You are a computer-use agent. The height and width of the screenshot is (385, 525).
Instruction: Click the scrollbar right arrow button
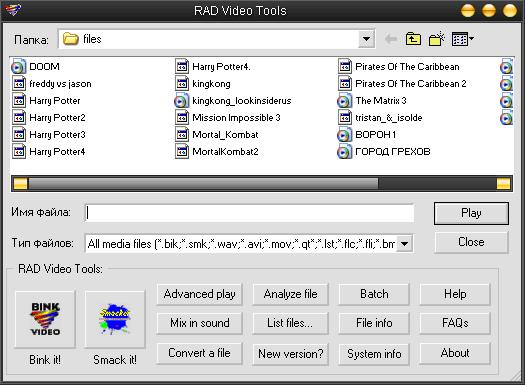click(503, 184)
